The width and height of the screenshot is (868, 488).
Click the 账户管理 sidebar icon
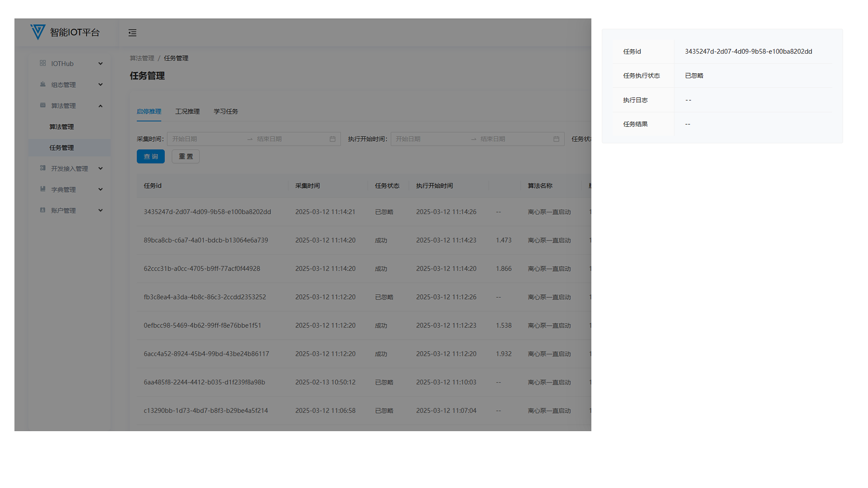[43, 210]
